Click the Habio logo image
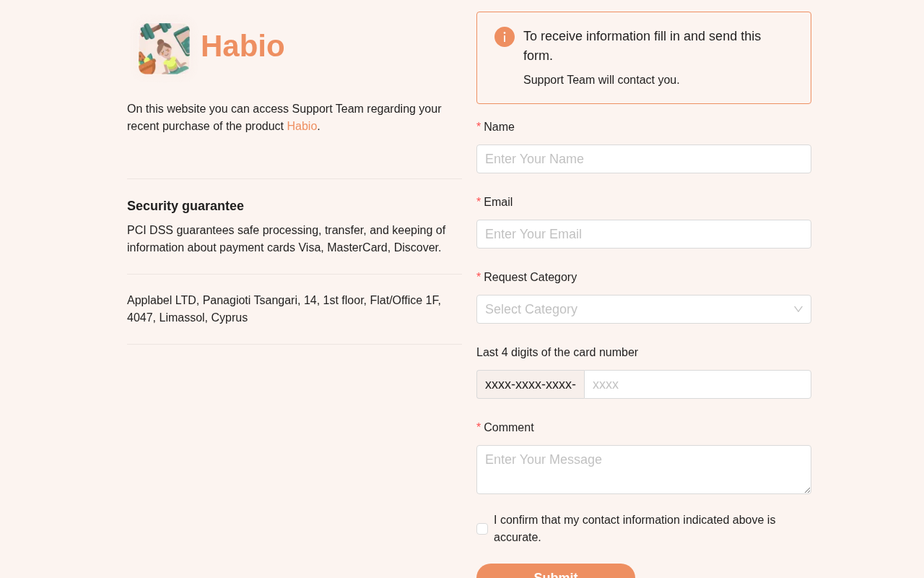924x578 pixels. click(x=165, y=48)
